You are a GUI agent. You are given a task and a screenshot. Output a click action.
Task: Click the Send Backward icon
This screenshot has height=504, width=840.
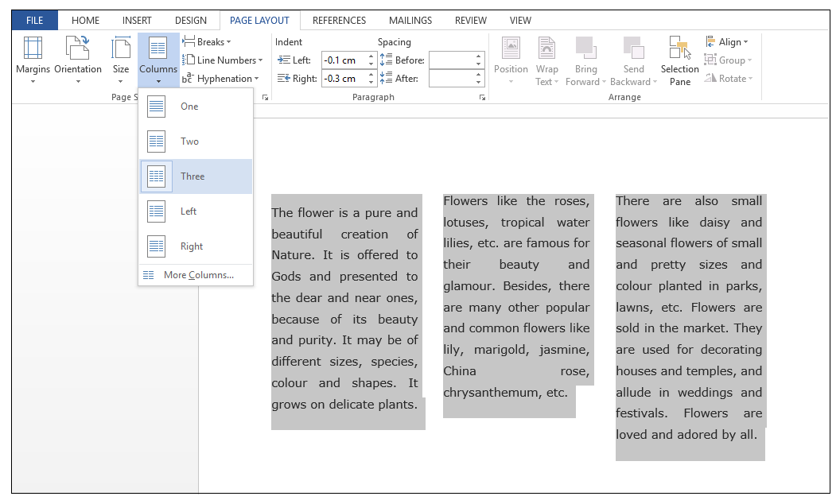click(634, 48)
